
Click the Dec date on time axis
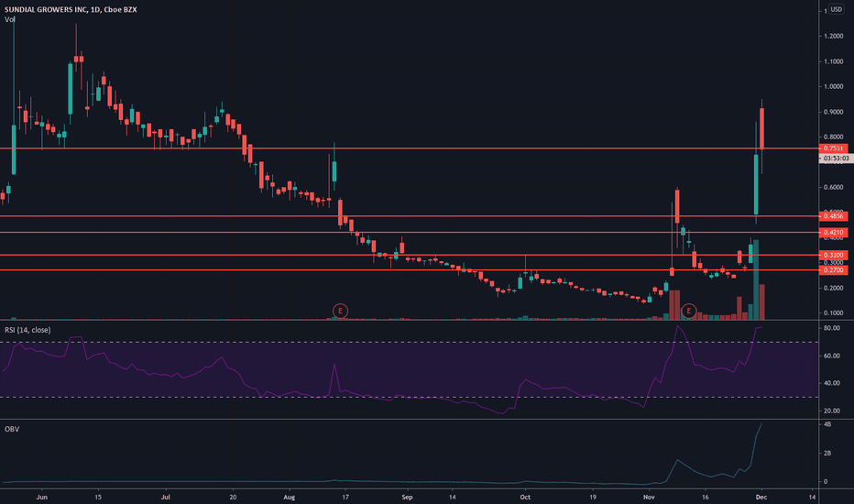coord(761,497)
